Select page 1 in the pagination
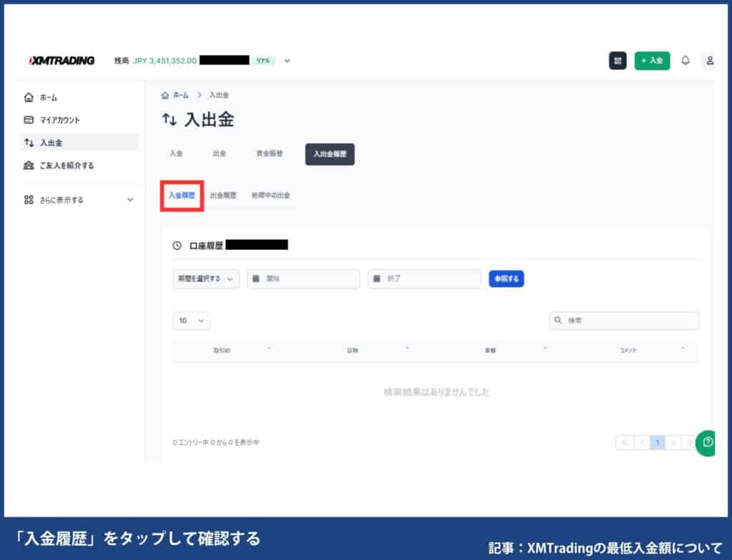Screen dimensions: 732x560 657,443
